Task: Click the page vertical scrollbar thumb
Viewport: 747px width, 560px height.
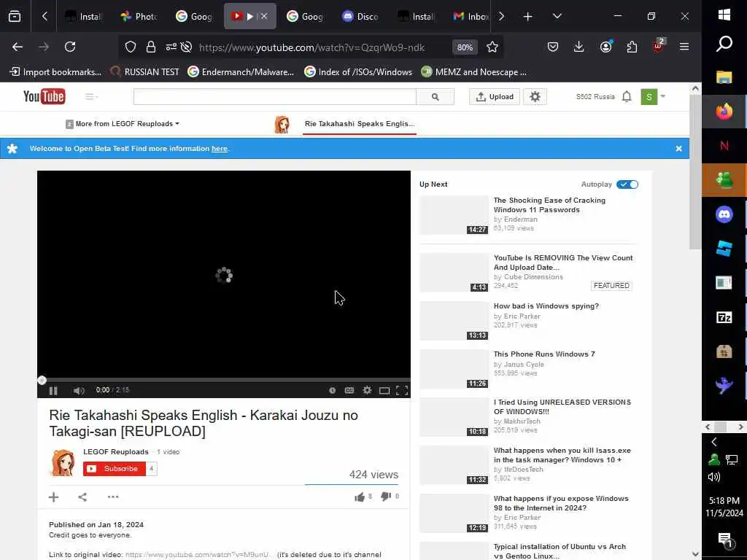Action: (x=695, y=171)
